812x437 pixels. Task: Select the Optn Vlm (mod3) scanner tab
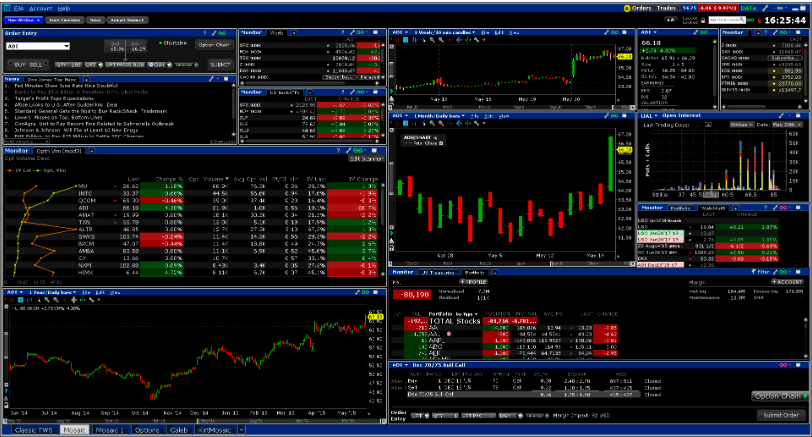click(x=59, y=151)
